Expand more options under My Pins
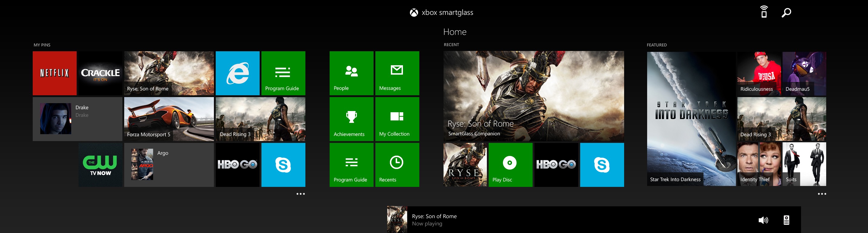Screen dimensions: 868x233 coord(300,194)
